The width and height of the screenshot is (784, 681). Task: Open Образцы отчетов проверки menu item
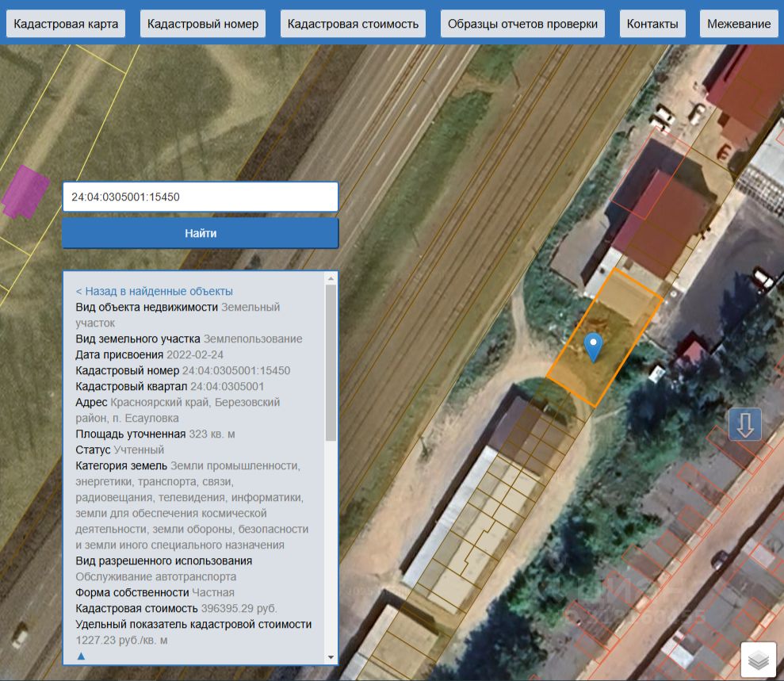522,24
